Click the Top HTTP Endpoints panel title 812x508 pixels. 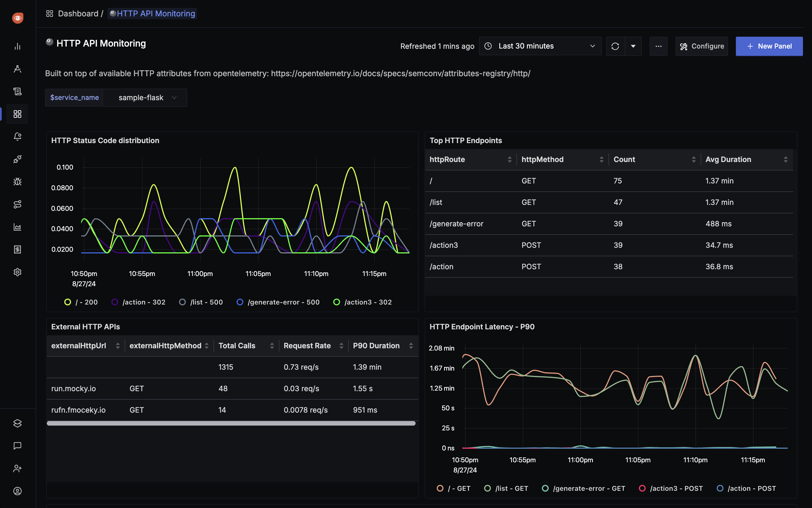[466, 141]
